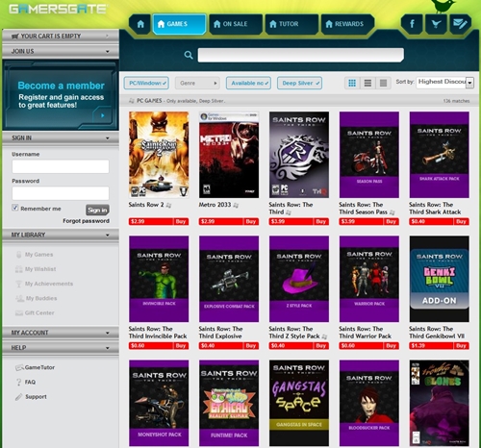
Task: Collapse the Help section
Action: pyautogui.click(x=61, y=348)
